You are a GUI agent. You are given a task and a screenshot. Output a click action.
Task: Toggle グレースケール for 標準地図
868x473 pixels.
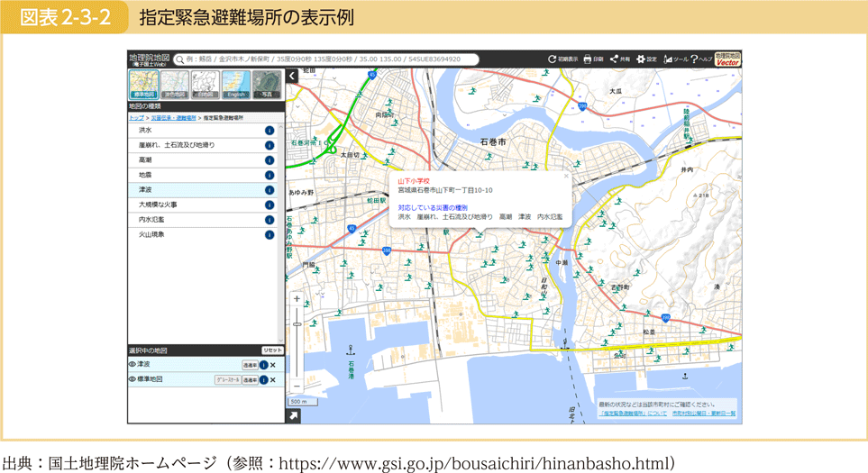click(227, 380)
